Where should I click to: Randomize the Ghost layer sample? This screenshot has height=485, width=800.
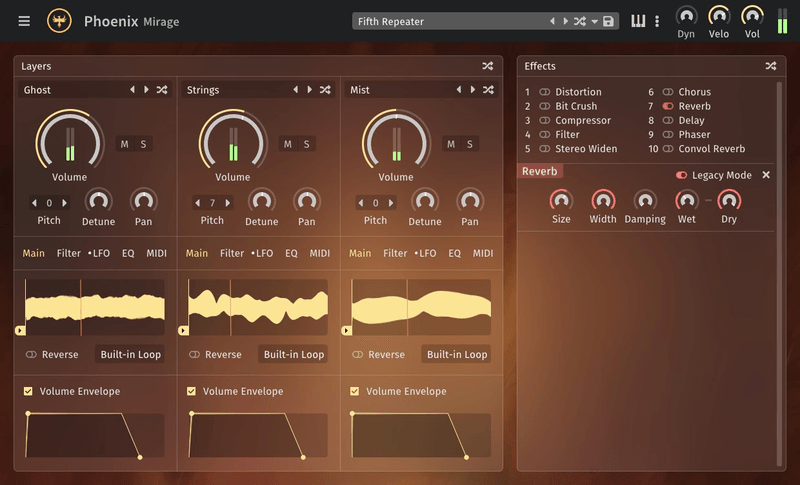(162, 90)
